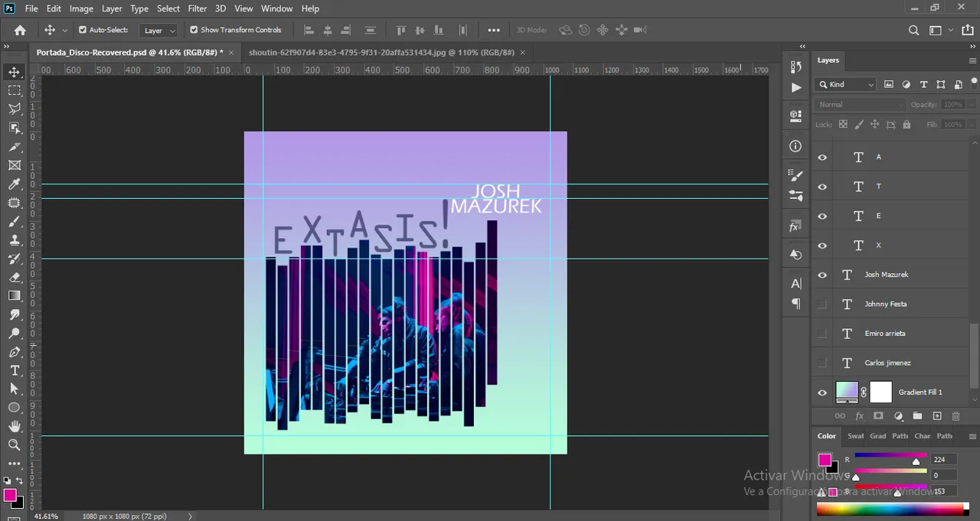Open the Styles fx panel icon
Viewport: 980px width, 521px height.
point(795,226)
